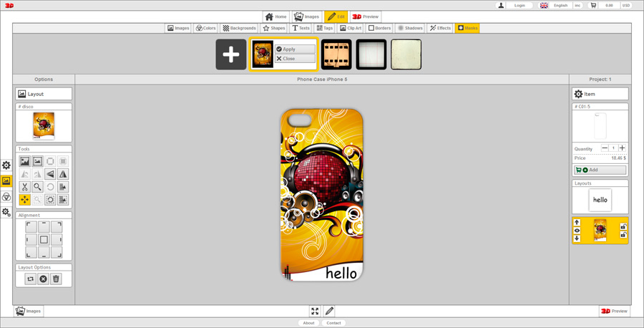This screenshot has height=328, width=644.
Task: Toggle layer visibility eye icon
Action: coord(577,231)
